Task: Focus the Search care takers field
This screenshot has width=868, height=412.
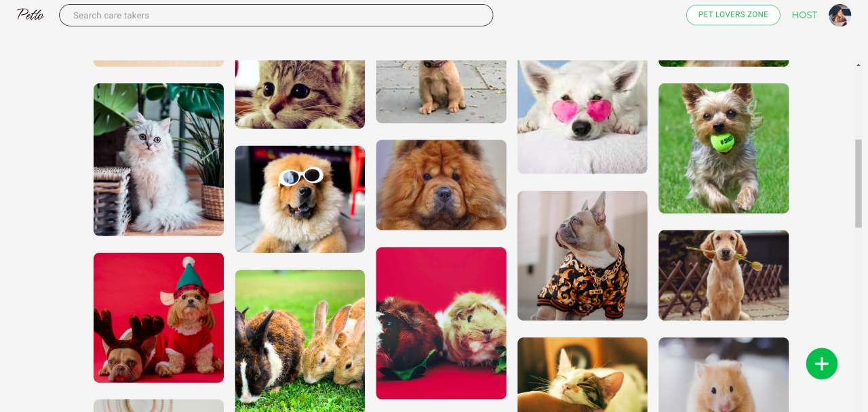Action: point(276,15)
